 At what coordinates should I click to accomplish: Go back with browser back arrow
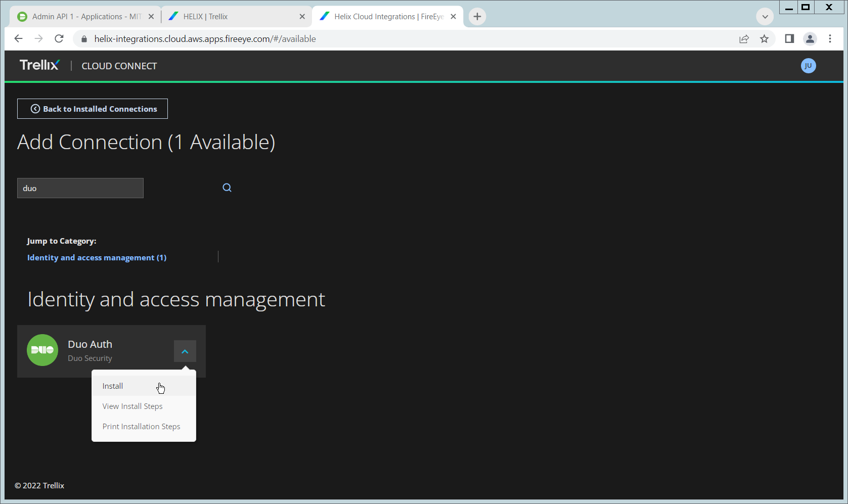point(19,39)
